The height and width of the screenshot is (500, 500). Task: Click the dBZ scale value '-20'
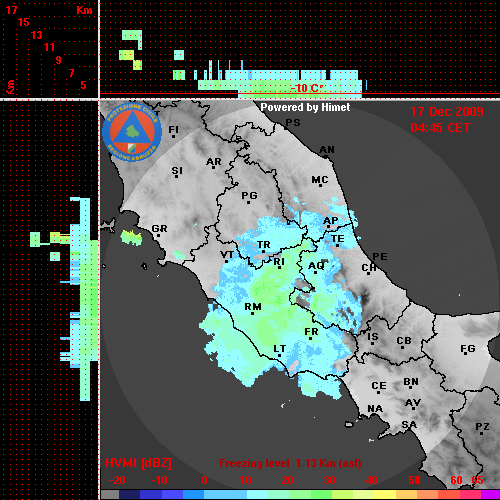[117, 480]
